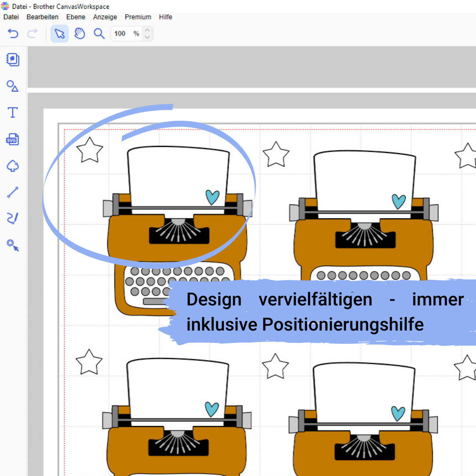This screenshot has height=476, width=476.
Task: Select the Text tool
Action: tap(12, 112)
